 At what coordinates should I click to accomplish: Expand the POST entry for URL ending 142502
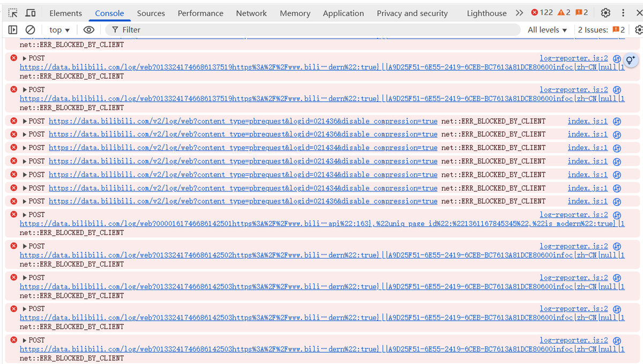point(25,246)
